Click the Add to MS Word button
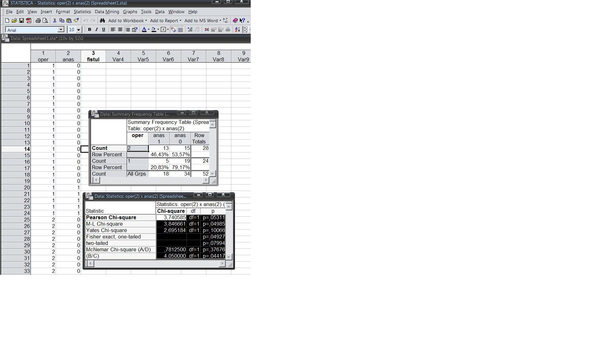This screenshot has height=364, width=594. point(201,21)
